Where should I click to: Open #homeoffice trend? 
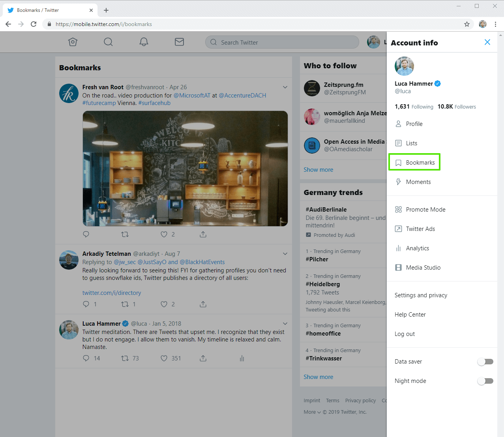pos(323,334)
